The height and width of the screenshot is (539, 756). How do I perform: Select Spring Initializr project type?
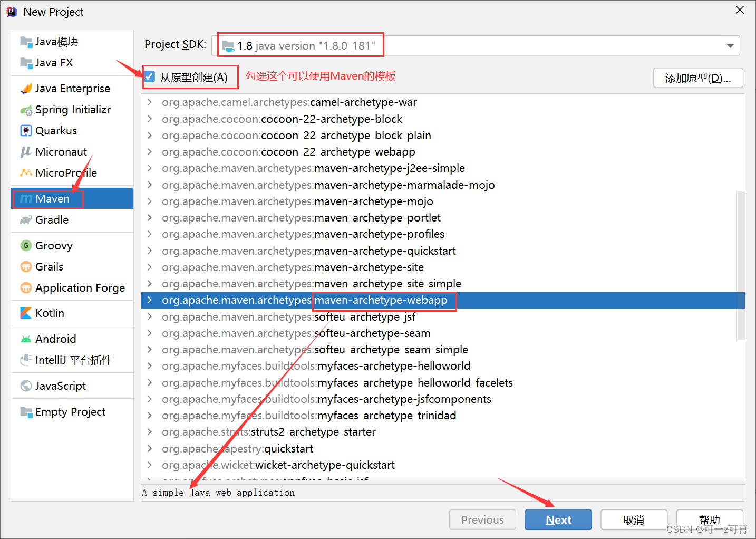[x=72, y=110]
